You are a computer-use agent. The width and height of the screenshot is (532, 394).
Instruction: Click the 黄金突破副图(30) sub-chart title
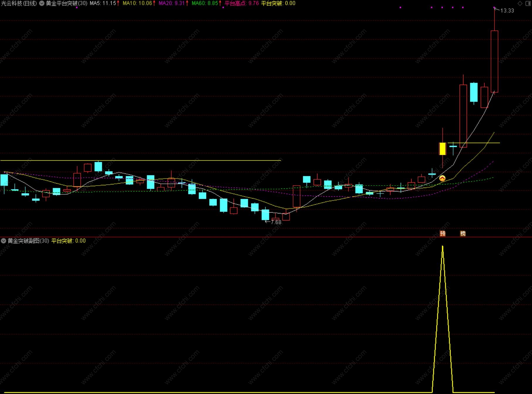[28, 241]
